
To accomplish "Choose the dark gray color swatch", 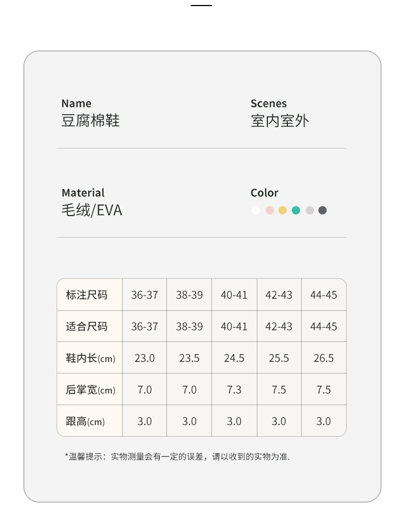I will tap(323, 211).
